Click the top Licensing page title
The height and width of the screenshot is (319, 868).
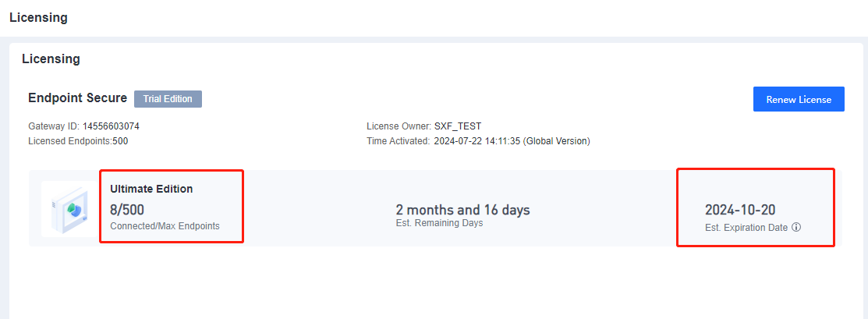click(x=38, y=17)
